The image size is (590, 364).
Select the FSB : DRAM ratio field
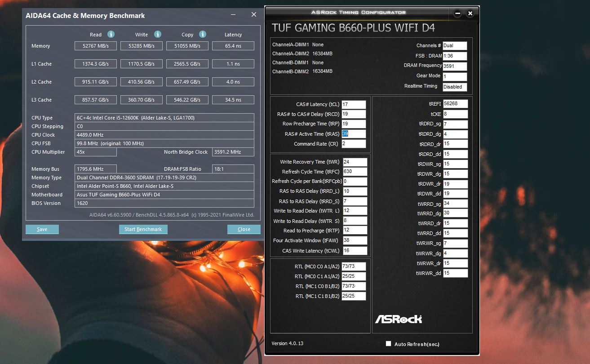point(455,56)
